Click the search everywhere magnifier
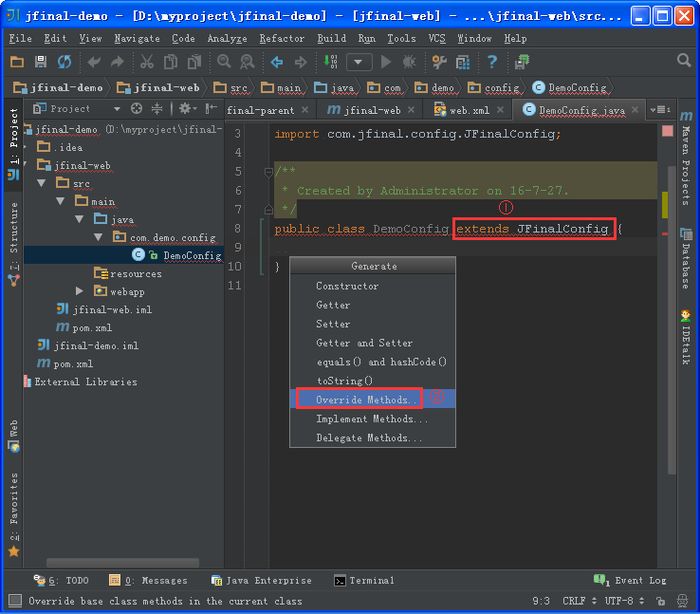 (683, 60)
